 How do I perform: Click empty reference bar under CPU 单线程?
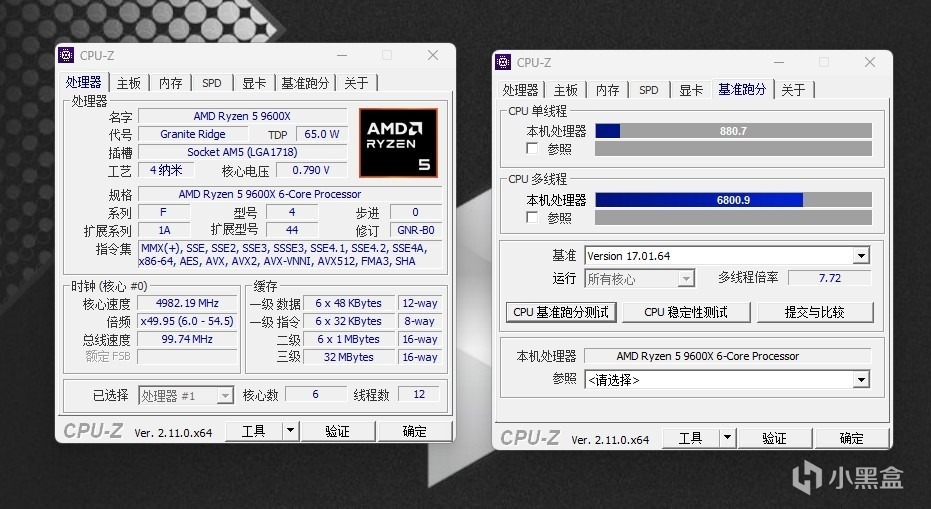(x=733, y=148)
